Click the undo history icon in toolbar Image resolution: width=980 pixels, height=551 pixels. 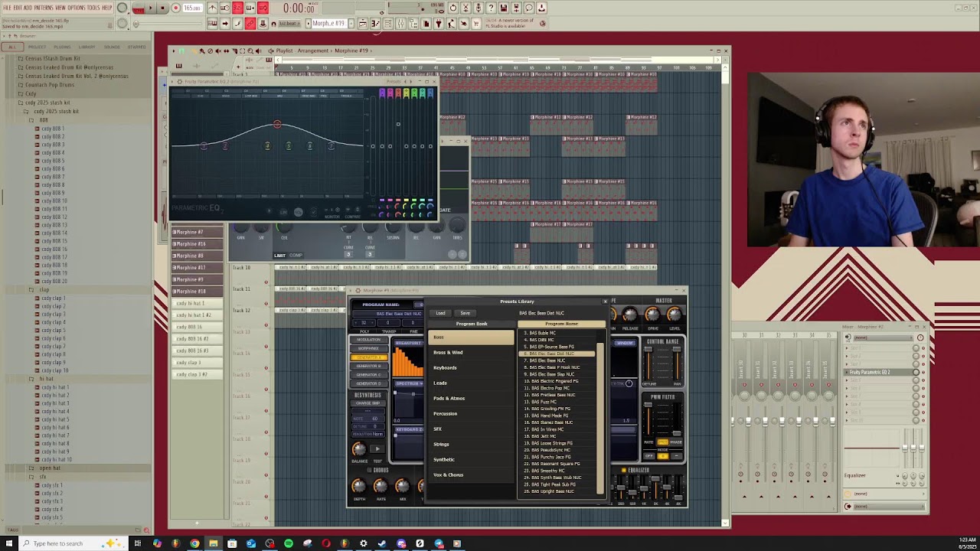click(x=452, y=8)
